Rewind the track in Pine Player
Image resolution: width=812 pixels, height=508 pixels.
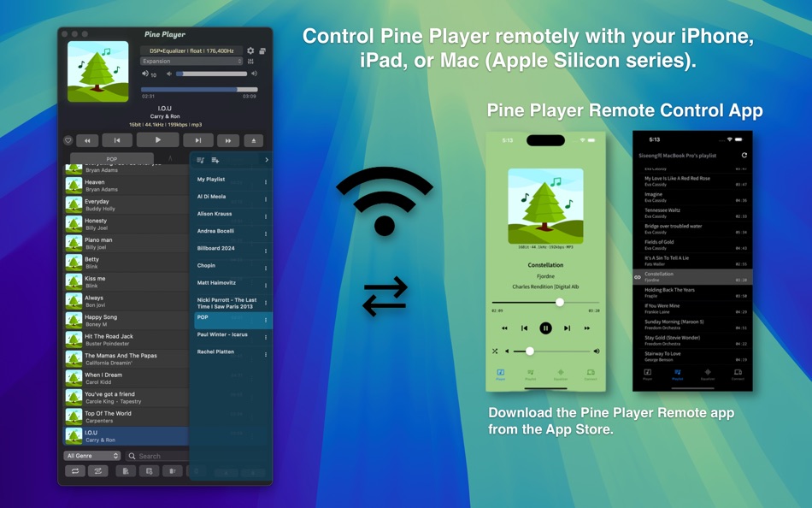coord(87,140)
